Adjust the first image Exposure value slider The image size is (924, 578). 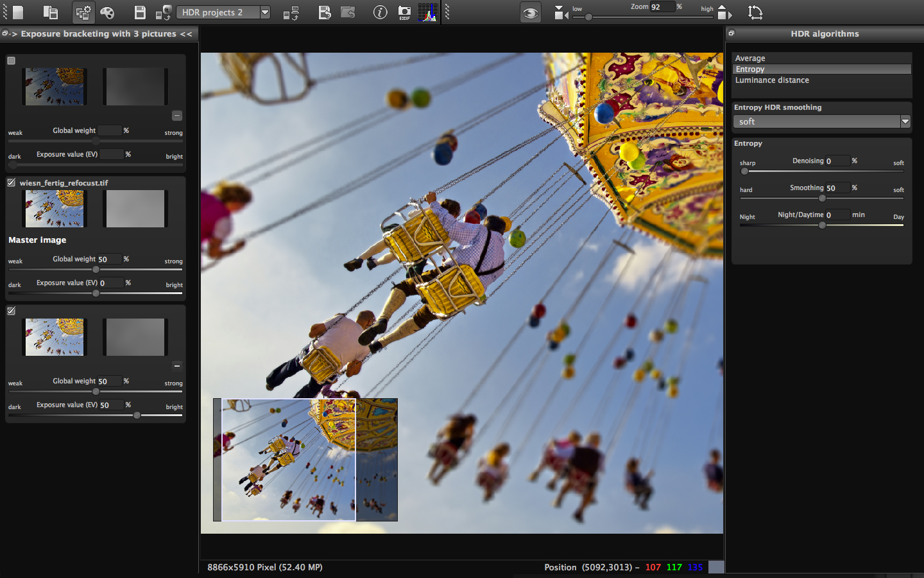click(x=13, y=164)
